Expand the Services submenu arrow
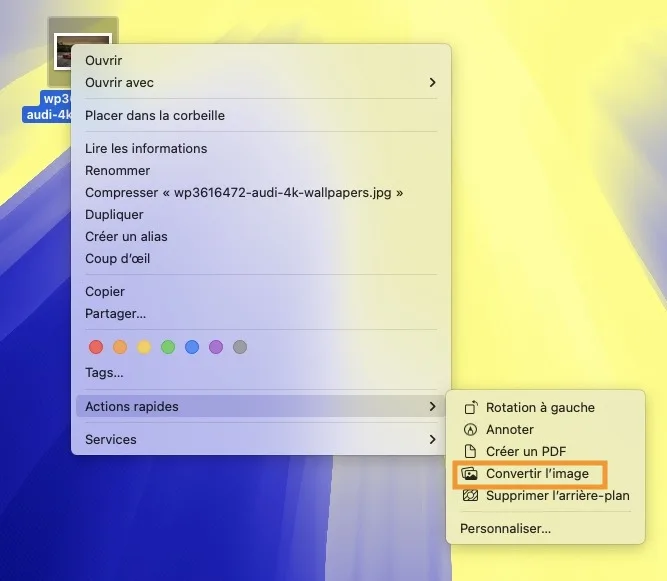Image resolution: width=667 pixels, height=581 pixels. coord(433,439)
